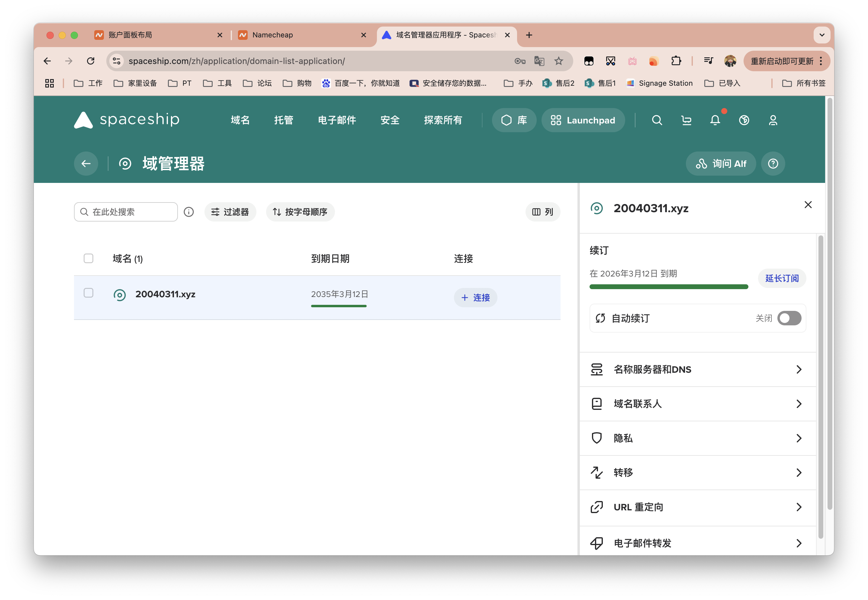Click the search info icon
Image resolution: width=868 pixels, height=600 pixels.
(x=189, y=212)
